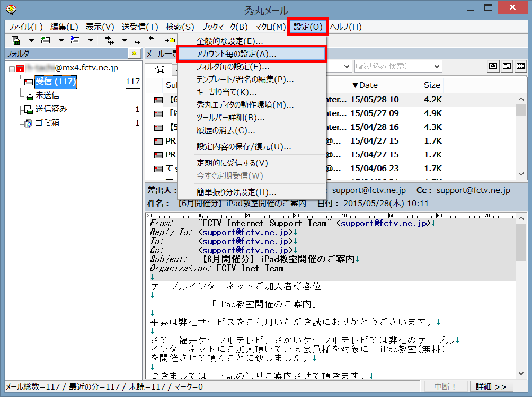
Task: Choose ツールバー詳細(B)... menu entry
Action: point(251,117)
